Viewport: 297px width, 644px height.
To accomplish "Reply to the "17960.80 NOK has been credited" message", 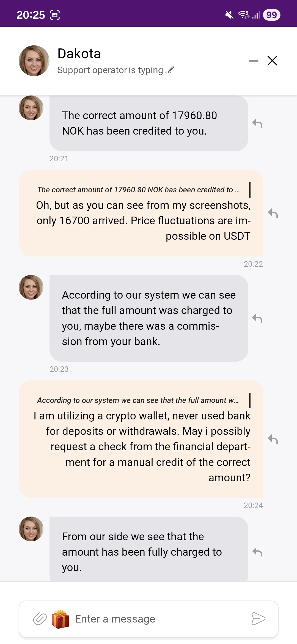I will pos(257,123).
